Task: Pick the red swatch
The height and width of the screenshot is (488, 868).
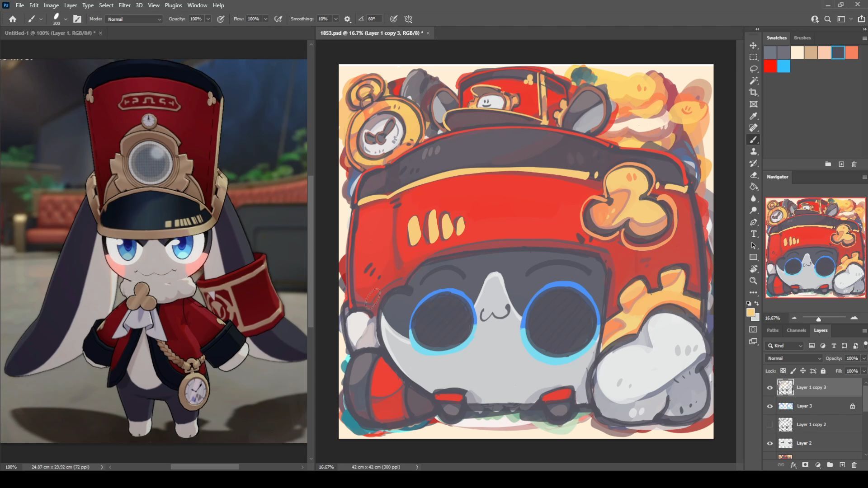Action: point(770,66)
